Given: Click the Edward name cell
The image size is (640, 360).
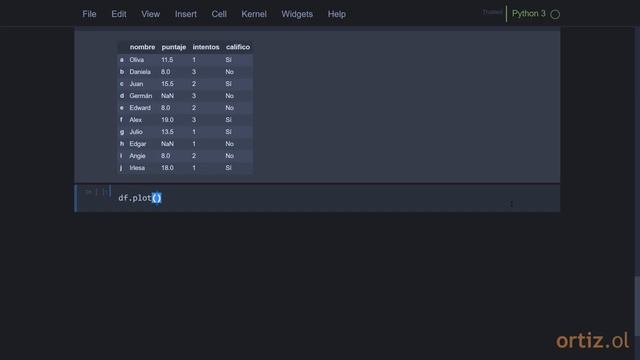Looking at the screenshot, I should (140, 108).
